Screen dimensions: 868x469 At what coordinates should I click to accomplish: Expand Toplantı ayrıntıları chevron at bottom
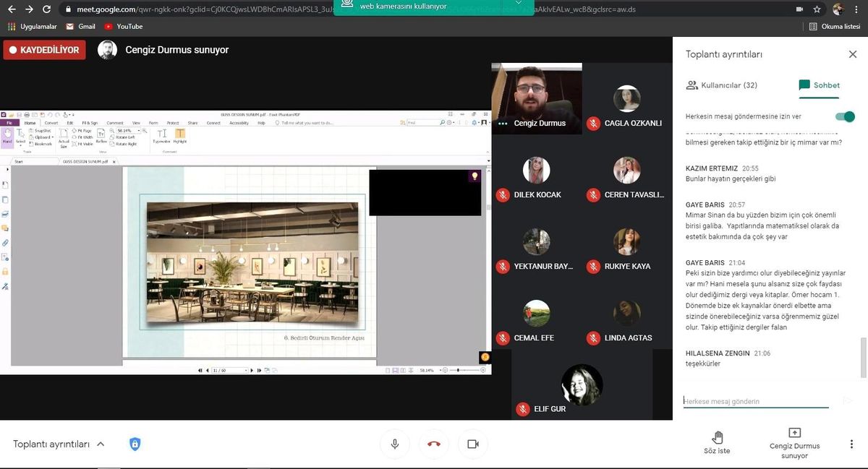coord(101,444)
